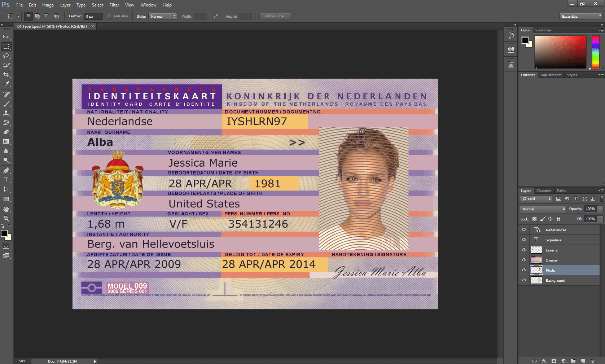Hide the Signature layer
The height and width of the screenshot is (364, 605).
524,240
